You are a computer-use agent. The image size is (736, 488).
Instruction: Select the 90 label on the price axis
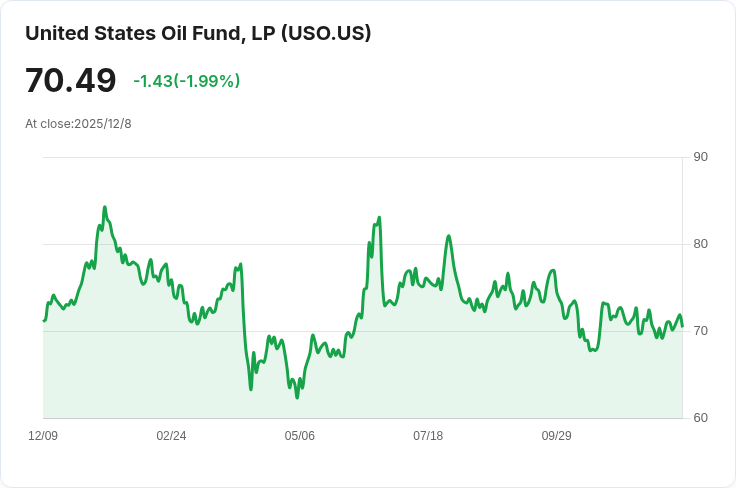pyautogui.click(x=700, y=157)
